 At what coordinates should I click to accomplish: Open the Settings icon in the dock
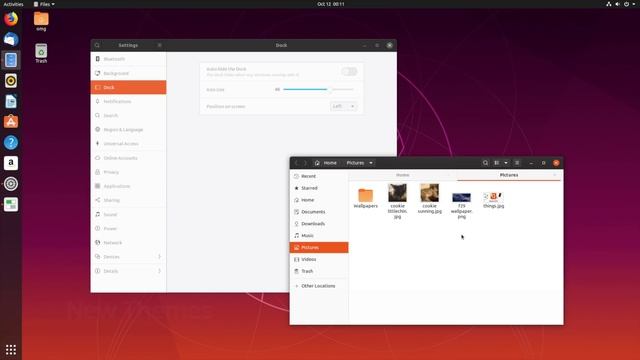(x=11, y=184)
